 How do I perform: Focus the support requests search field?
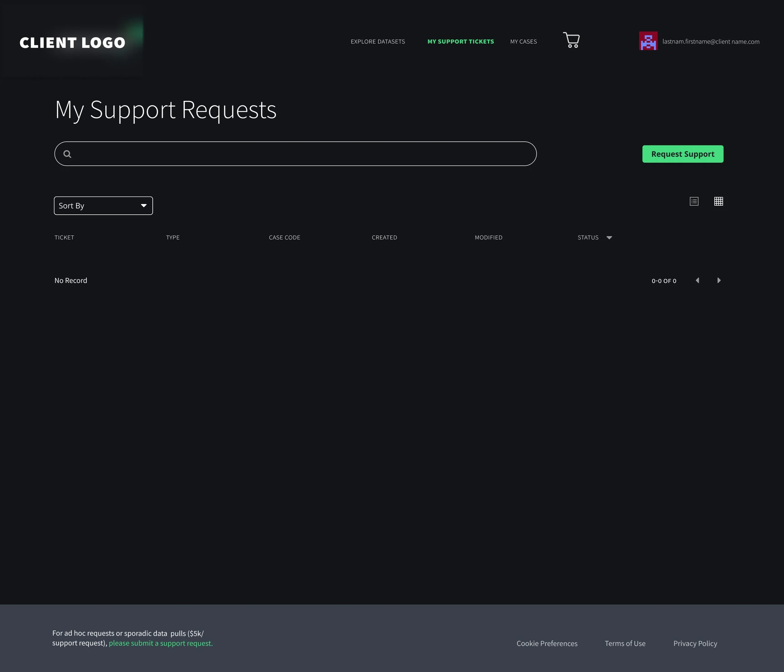point(303,154)
